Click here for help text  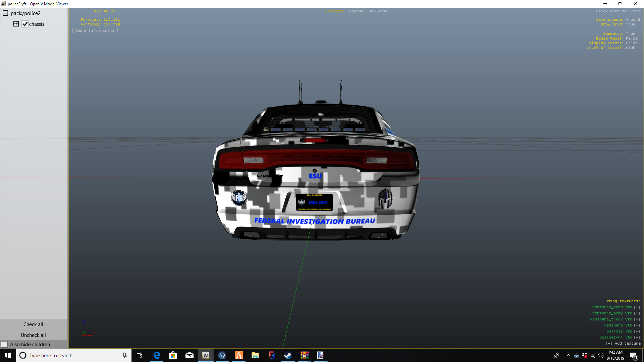618,11
